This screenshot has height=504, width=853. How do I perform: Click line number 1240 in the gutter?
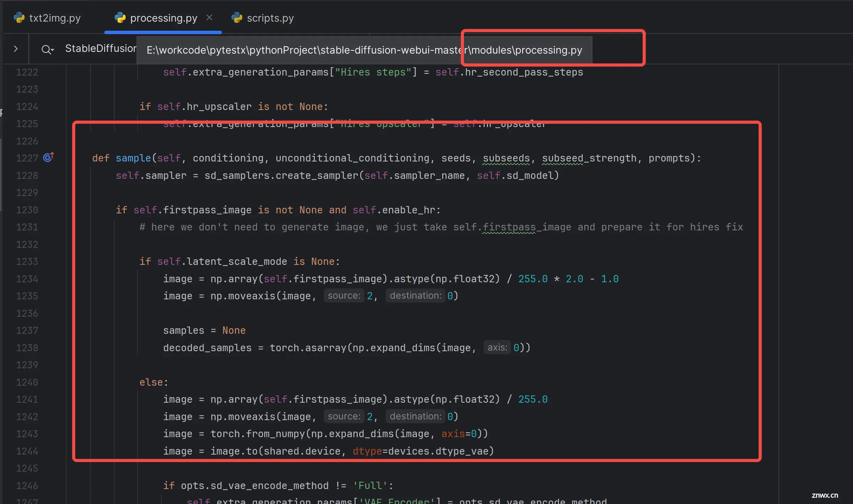pyautogui.click(x=27, y=382)
